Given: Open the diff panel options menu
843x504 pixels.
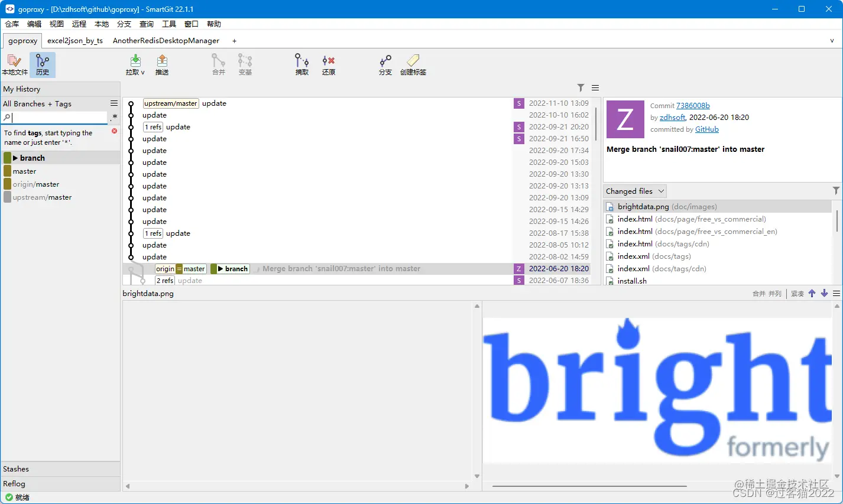Looking at the screenshot, I should (836, 293).
